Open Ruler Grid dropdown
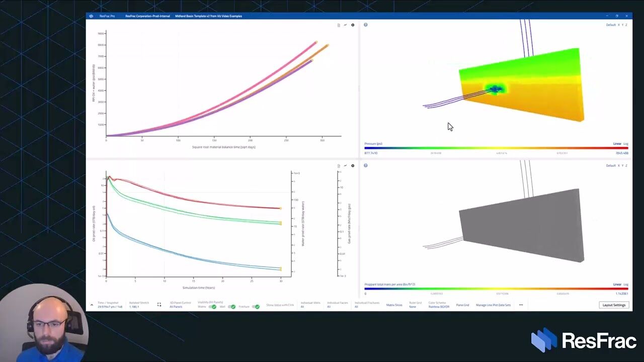 click(x=415, y=305)
